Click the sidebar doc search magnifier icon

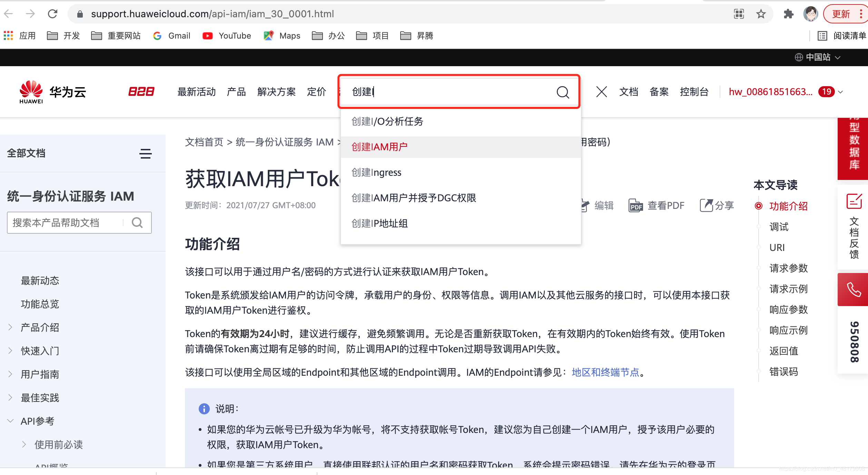pyautogui.click(x=137, y=223)
